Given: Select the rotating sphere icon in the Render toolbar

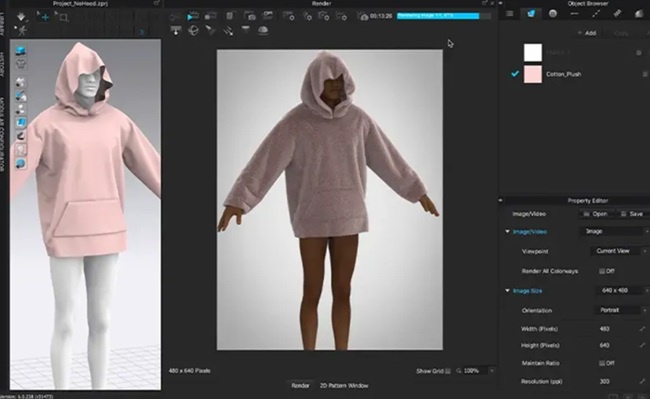Looking at the screenshot, I should (x=193, y=30).
